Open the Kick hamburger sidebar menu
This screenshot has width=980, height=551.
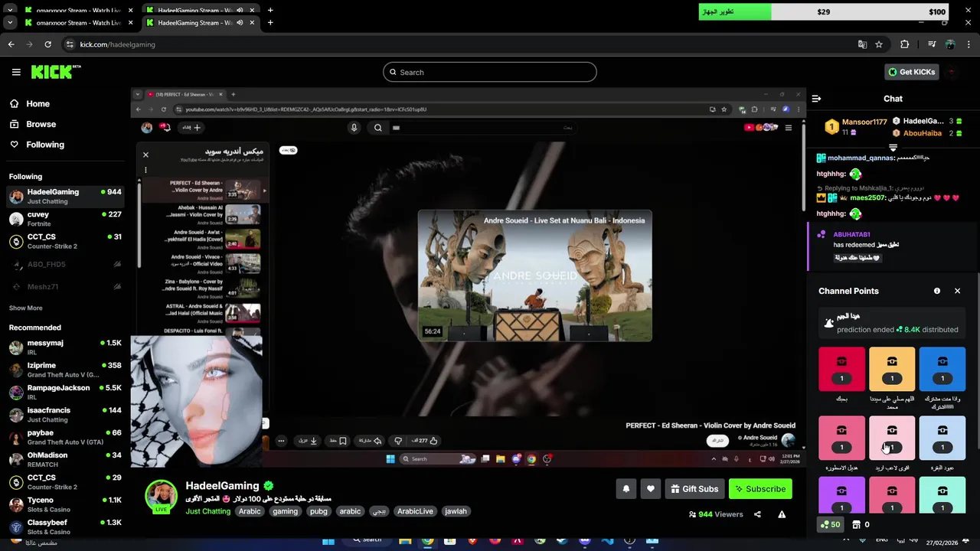(x=16, y=72)
